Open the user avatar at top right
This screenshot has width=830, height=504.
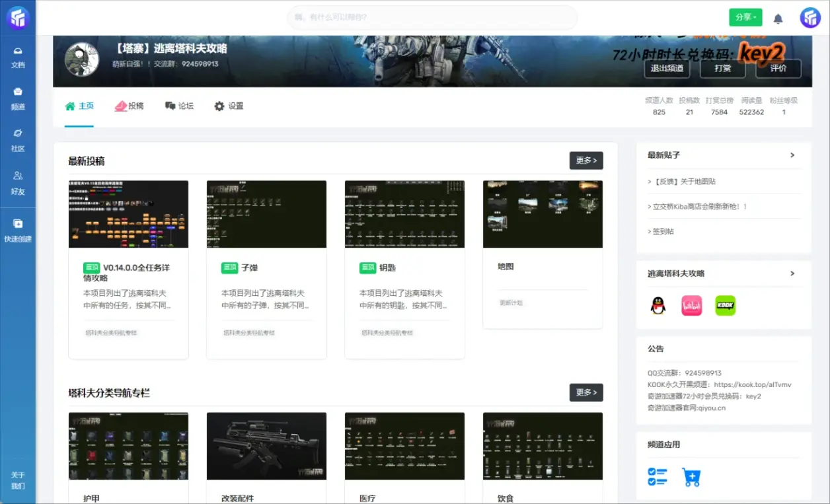[810, 18]
